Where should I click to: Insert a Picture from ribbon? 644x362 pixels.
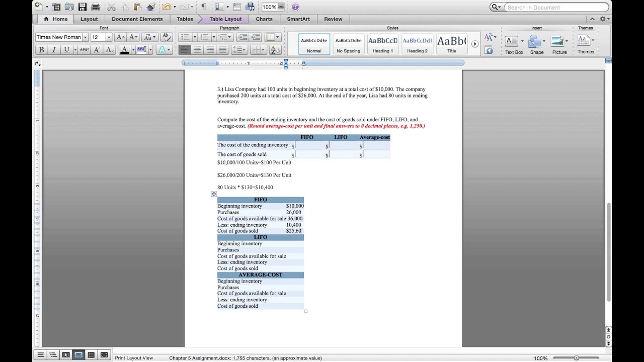(x=559, y=44)
